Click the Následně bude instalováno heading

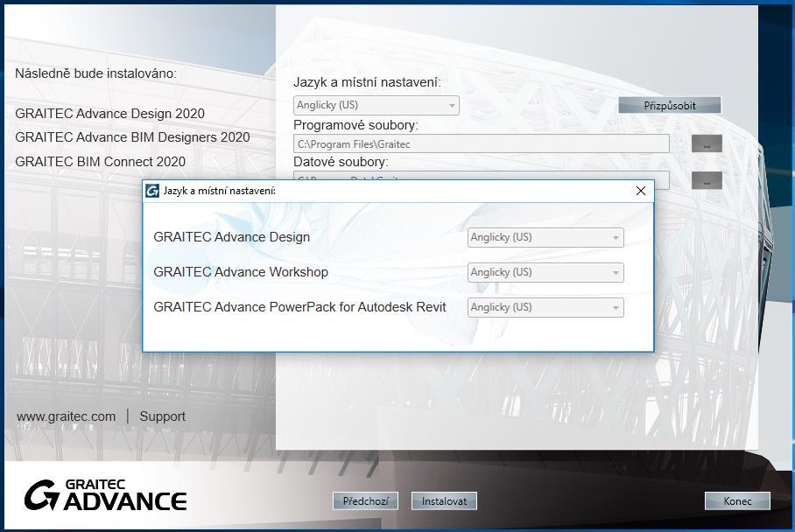pyautogui.click(x=95, y=73)
